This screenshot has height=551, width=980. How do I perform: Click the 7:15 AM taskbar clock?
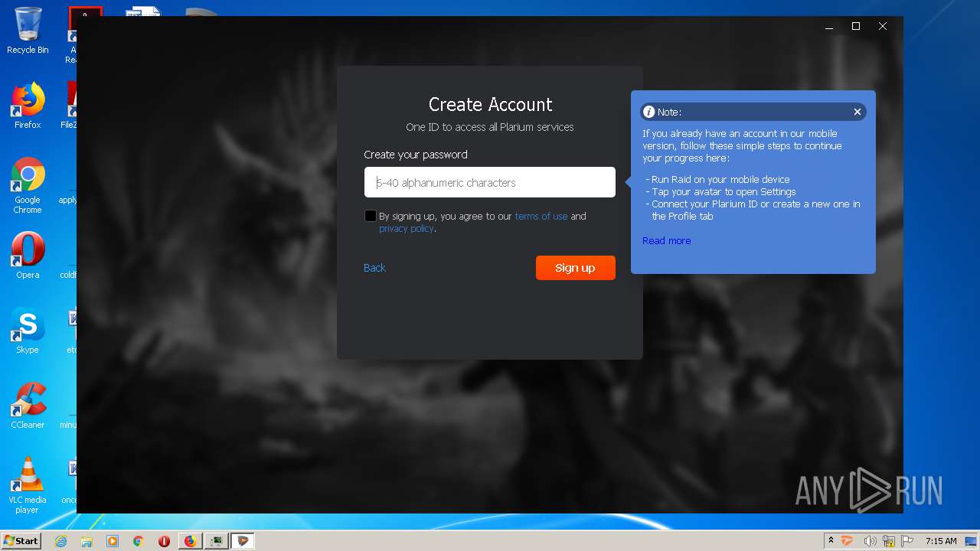coord(941,541)
